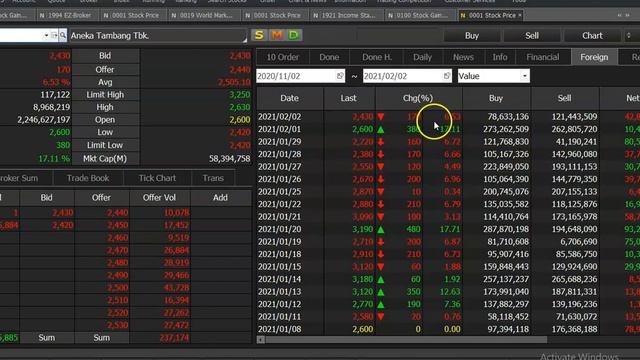Click the yellow S indicator icon
The image size is (640, 360).
click(259, 35)
